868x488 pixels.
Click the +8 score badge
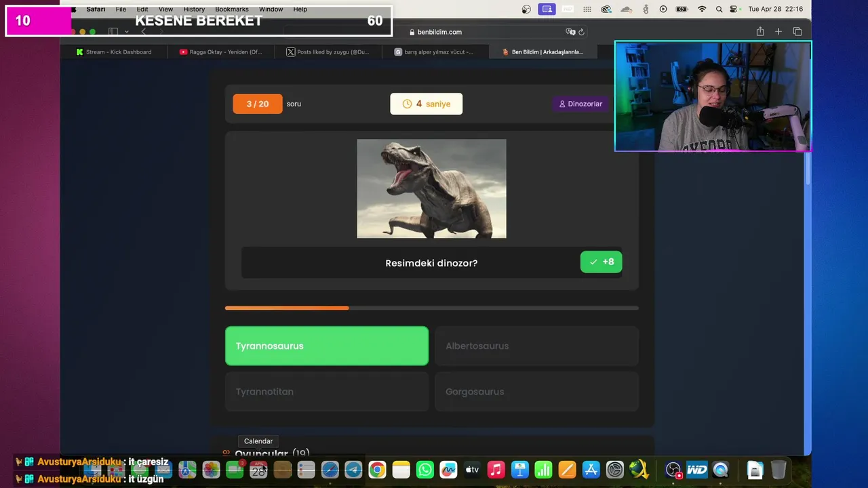[601, 262]
